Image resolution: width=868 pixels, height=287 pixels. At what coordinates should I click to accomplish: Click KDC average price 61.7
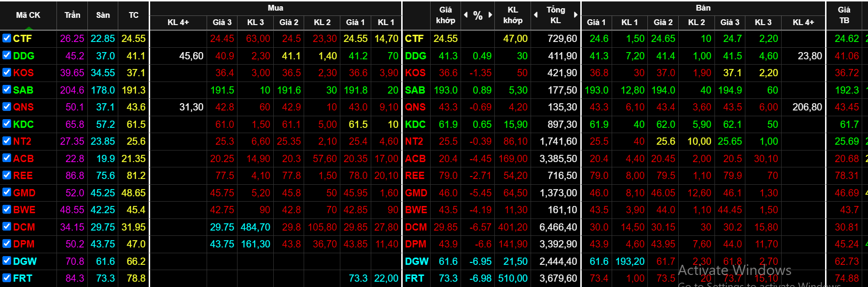click(x=849, y=124)
